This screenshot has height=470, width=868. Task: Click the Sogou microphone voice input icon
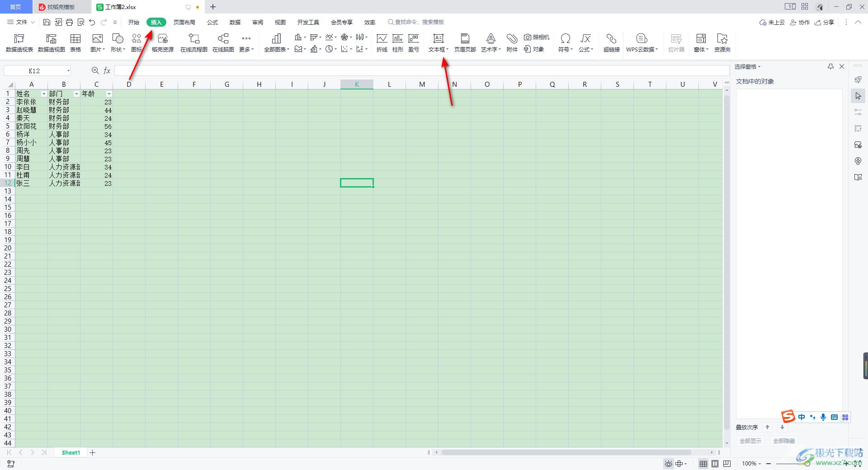point(823,417)
